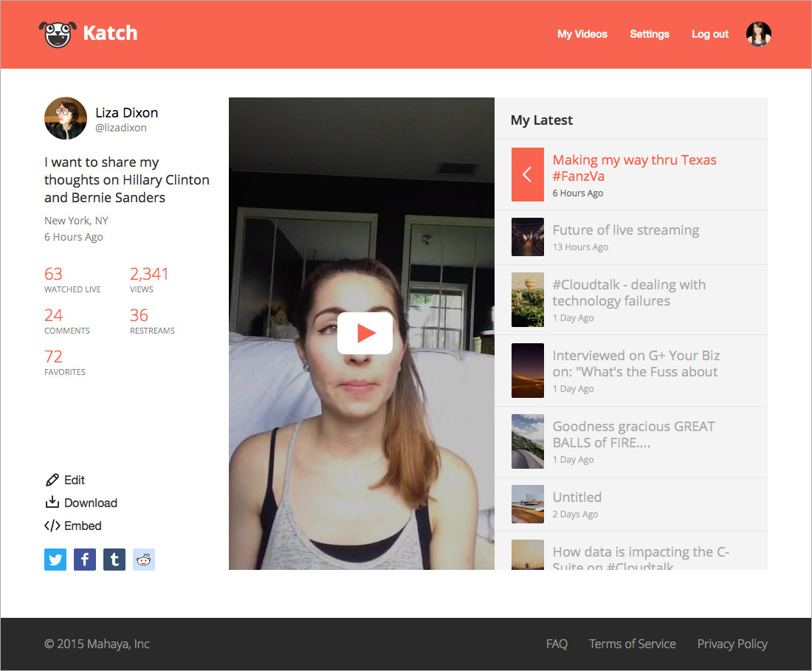Click '2 Days Ago' under Untitled
Screen dimensions: 812x671
click(x=575, y=514)
